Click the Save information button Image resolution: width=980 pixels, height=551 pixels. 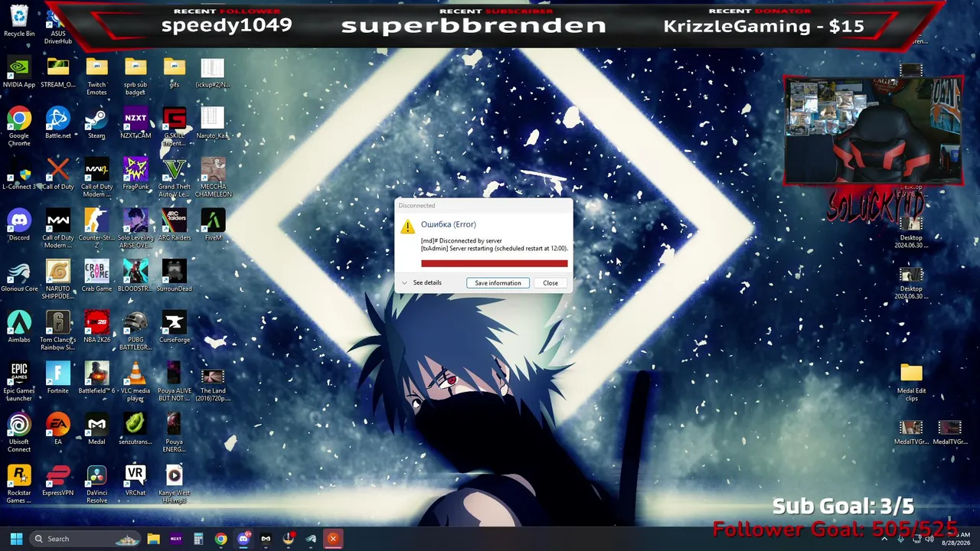click(x=498, y=283)
